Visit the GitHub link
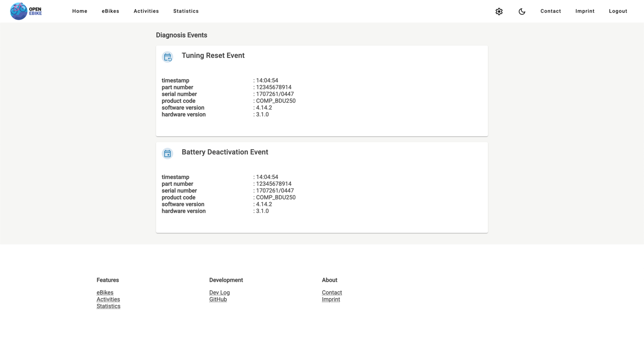 pos(218,299)
